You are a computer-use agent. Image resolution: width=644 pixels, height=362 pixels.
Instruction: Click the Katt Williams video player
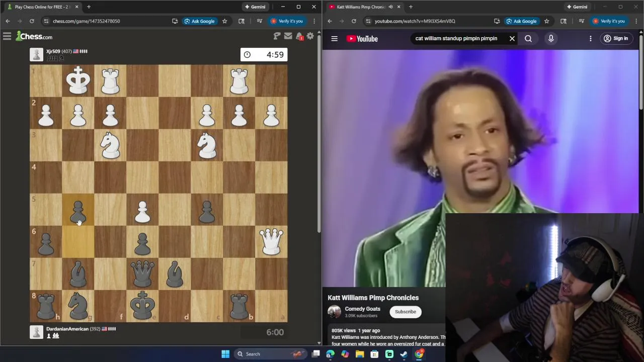[480, 168]
